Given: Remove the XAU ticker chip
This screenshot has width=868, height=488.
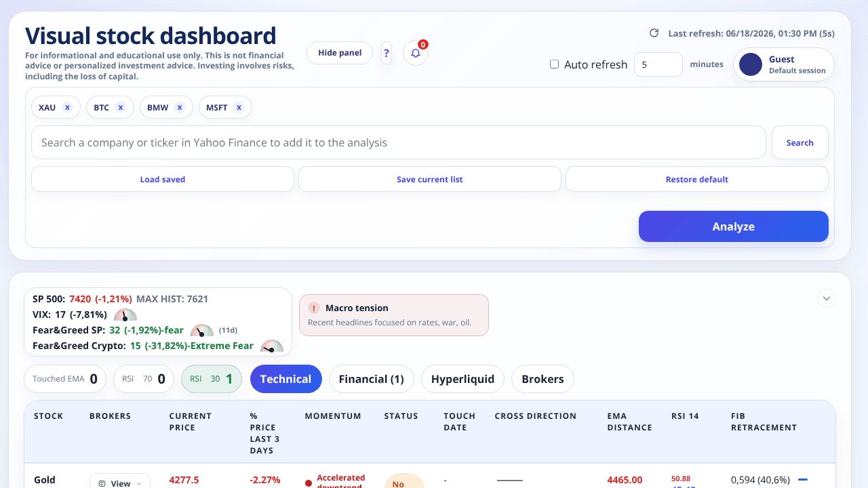Looking at the screenshot, I should pos(67,107).
